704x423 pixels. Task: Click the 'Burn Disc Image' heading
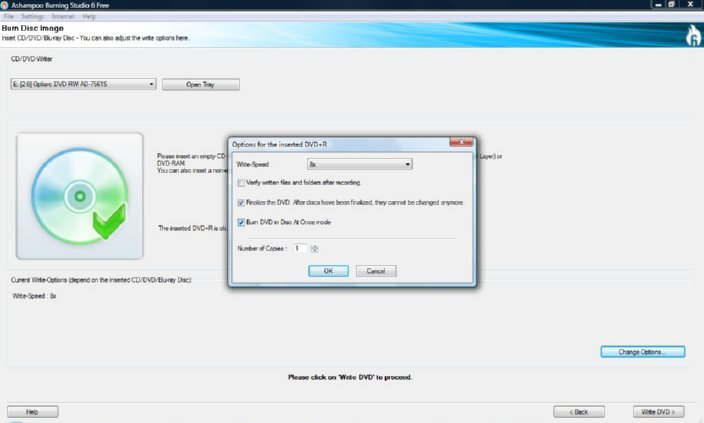pos(32,28)
